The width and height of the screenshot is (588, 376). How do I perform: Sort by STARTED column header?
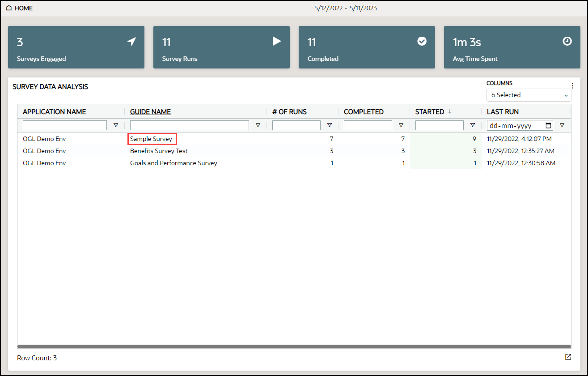(430, 112)
